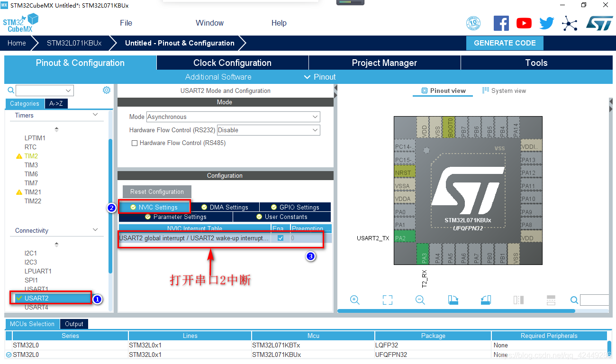Rotate the chip clockwise
Image resolution: width=616 pixels, height=364 pixels.
click(x=453, y=300)
